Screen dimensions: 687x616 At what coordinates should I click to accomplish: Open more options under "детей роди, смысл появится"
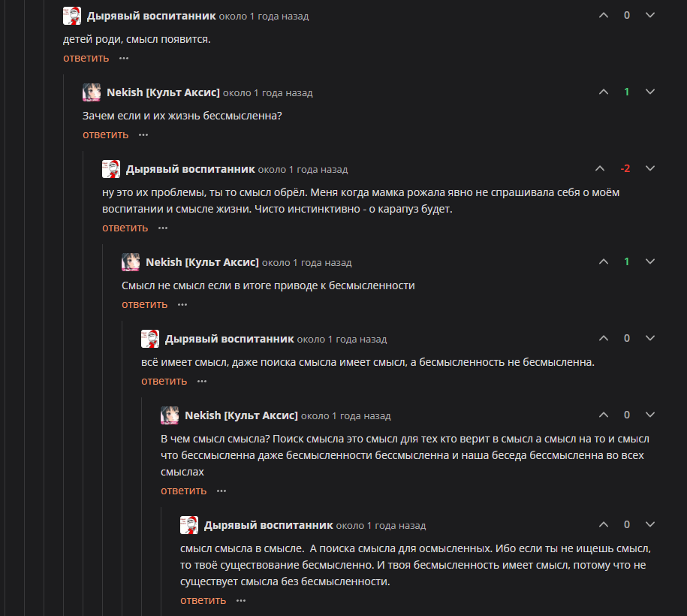coord(124,58)
